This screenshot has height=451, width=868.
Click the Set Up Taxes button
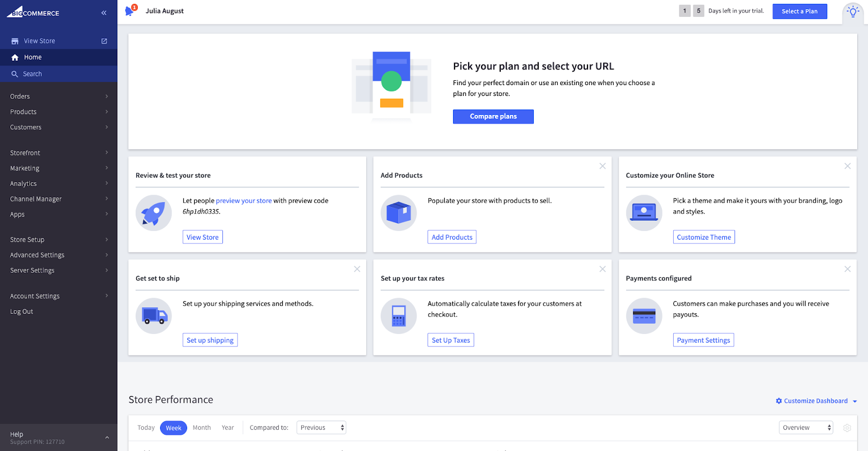click(451, 340)
